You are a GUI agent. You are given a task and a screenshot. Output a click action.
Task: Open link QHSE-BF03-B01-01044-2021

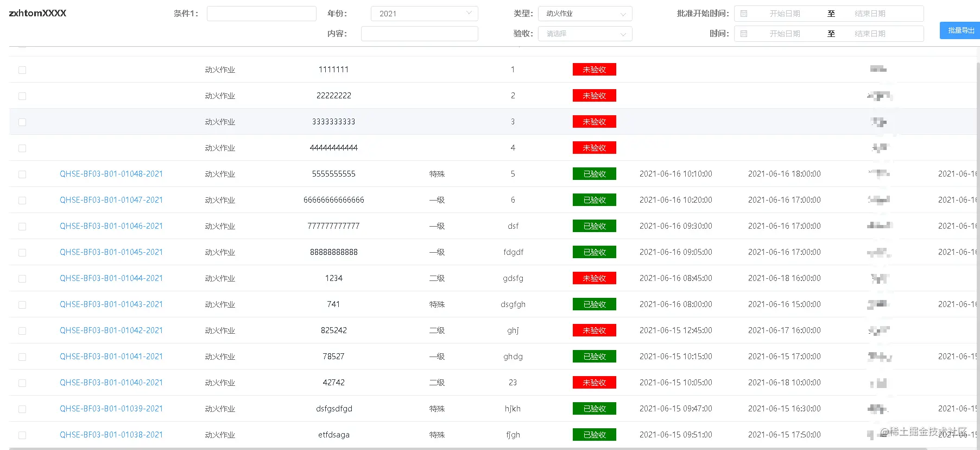pyautogui.click(x=111, y=278)
